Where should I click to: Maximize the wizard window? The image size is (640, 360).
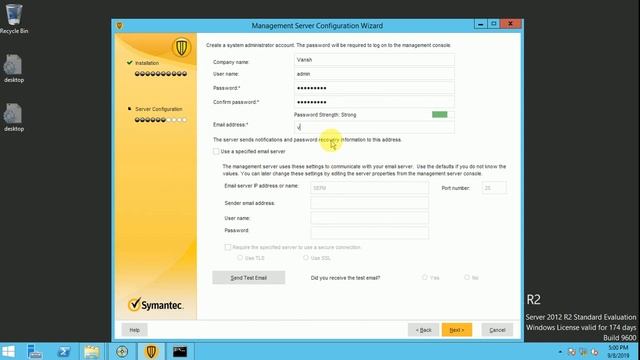pyautogui.click(x=493, y=24)
